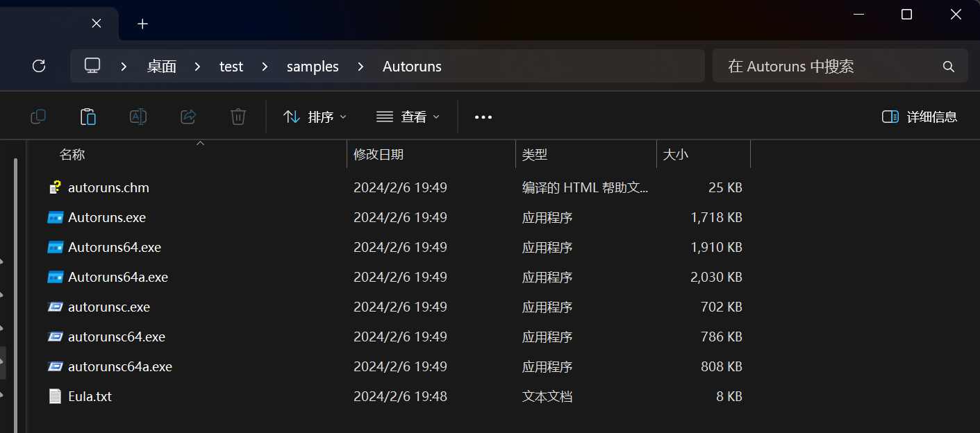The image size is (980, 433).
Task: Click the copy icon in toolbar
Action: (38, 117)
